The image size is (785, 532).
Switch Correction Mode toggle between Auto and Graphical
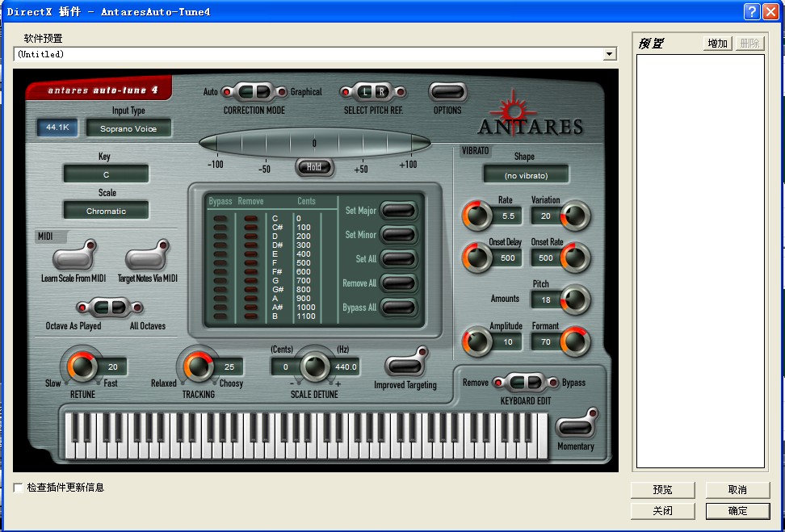254,92
